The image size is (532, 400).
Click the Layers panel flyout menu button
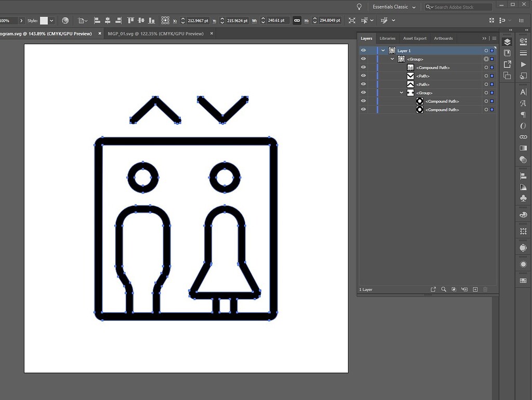[494, 38]
